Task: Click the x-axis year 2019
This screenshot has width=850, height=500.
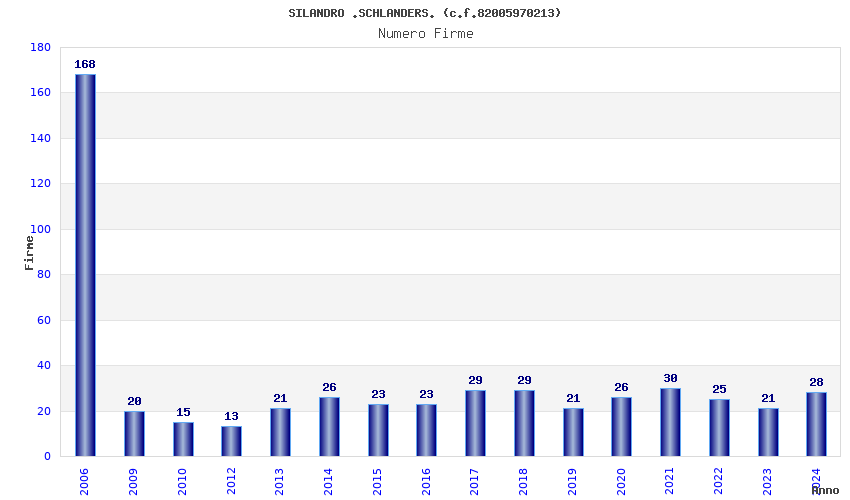Action: coord(572,482)
